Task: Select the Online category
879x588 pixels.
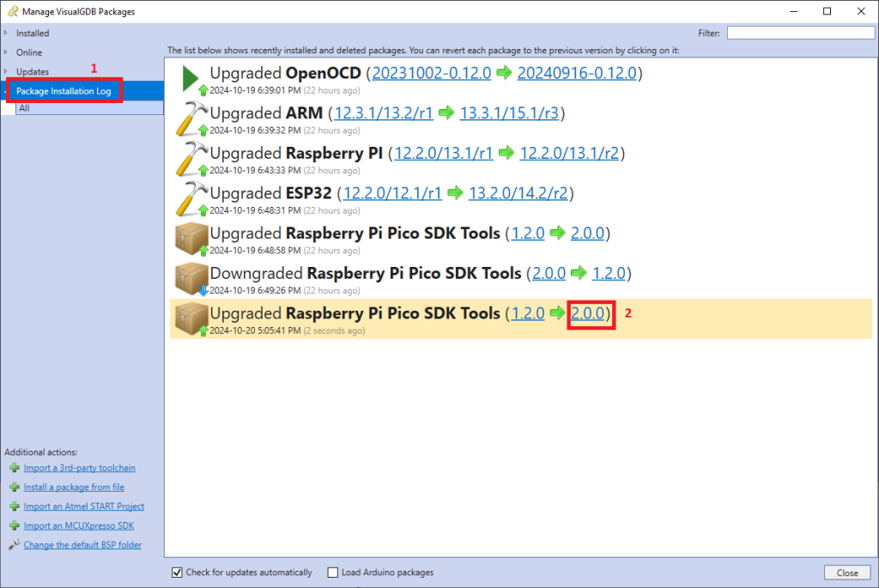Action: pyautogui.click(x=29, y=52)
